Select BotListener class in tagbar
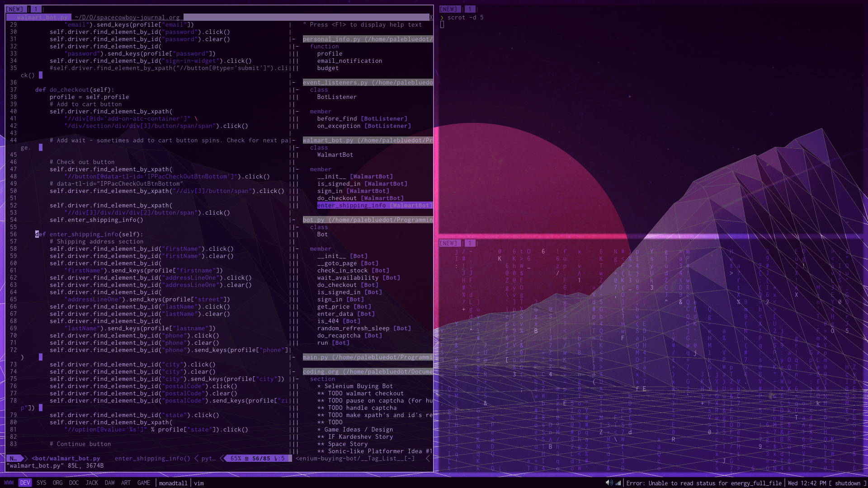 point(336,97)
